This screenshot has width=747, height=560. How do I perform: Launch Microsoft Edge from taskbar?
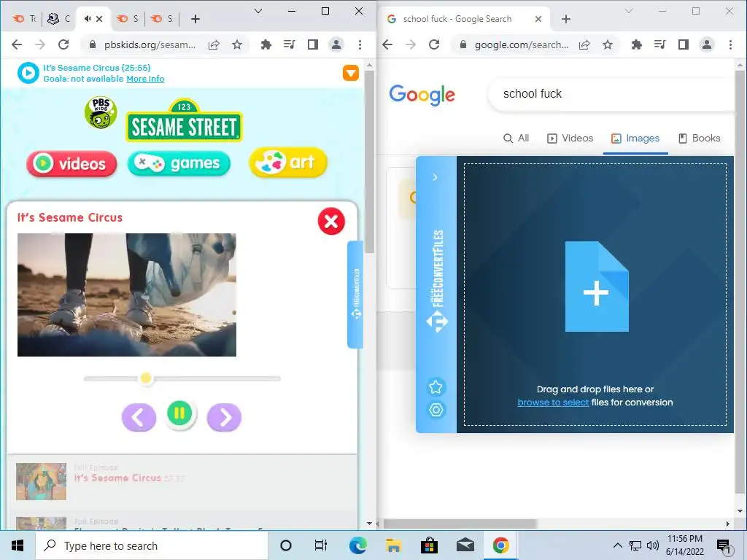click(x=357, y=545)
